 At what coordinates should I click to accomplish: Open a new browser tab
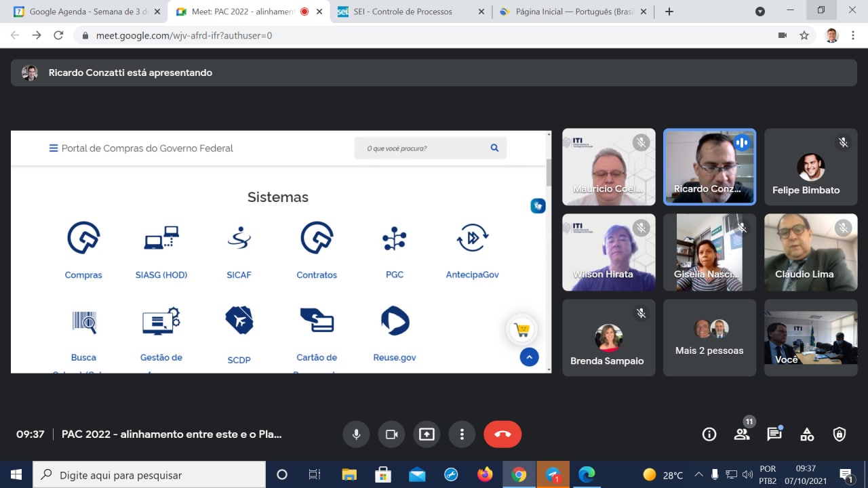pos(669,12)
